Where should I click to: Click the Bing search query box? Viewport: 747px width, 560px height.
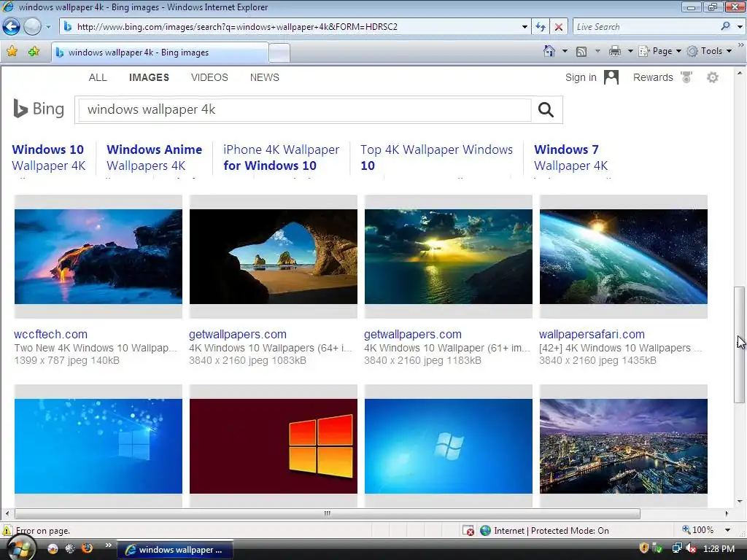305,109
